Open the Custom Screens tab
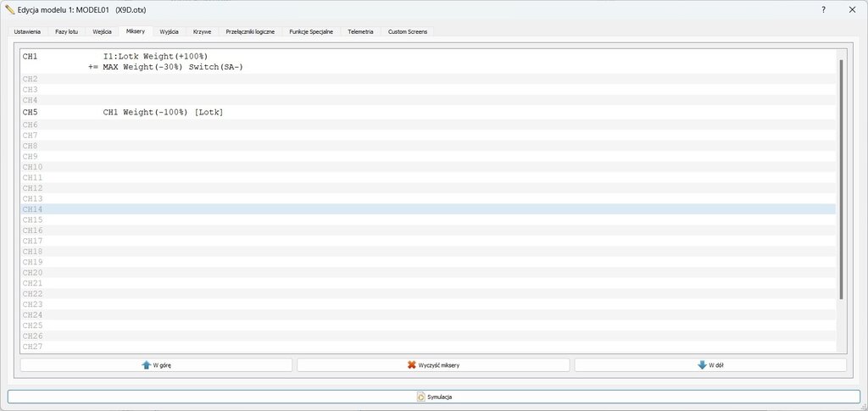The height and width of the screenshot is (411, 868). 408,31
